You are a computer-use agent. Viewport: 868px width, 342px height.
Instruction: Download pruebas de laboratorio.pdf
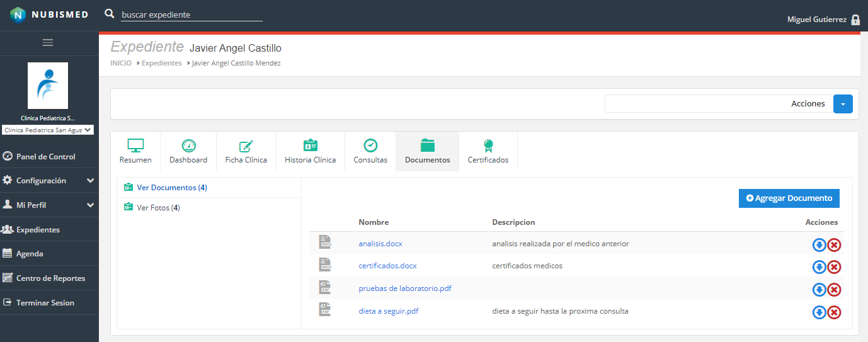tap(819, 290)
